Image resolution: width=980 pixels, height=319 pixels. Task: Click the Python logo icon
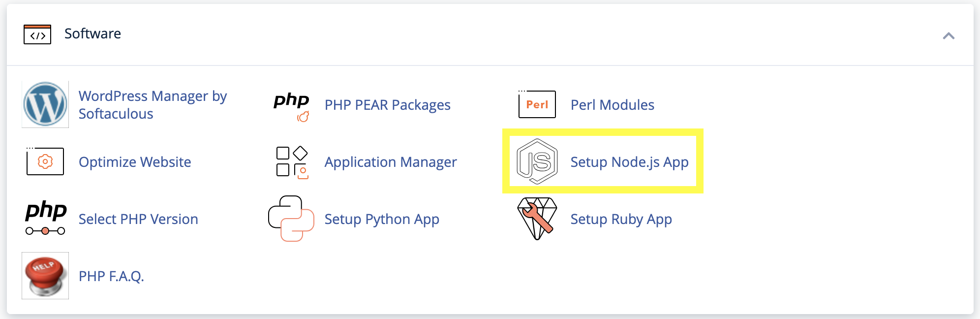click(x=291, y=219)
